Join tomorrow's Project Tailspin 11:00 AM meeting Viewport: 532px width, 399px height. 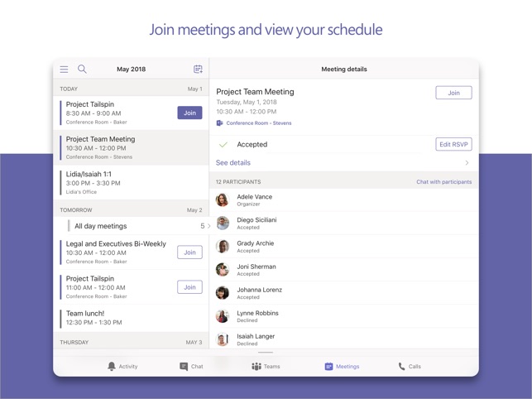coord(189,287)
